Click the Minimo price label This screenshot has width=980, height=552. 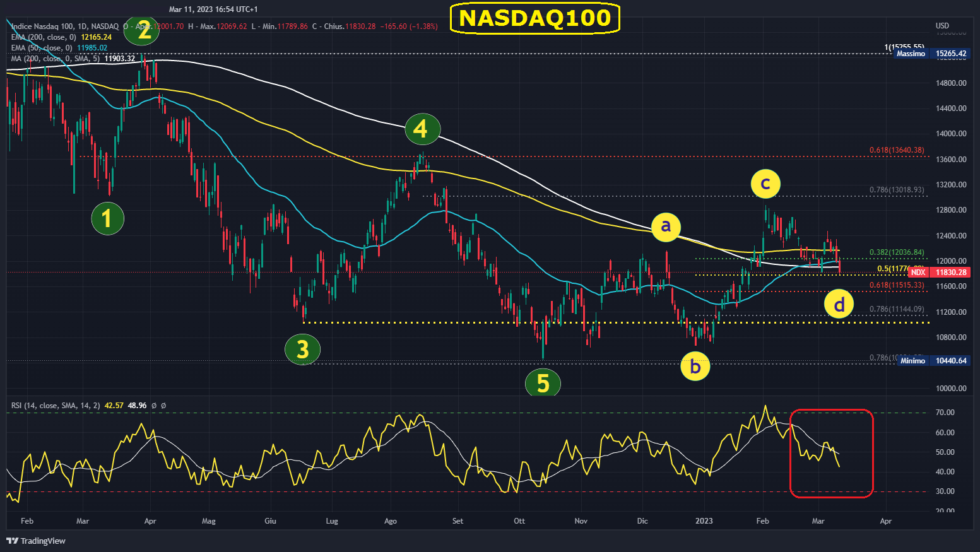[x=912, y=361]
